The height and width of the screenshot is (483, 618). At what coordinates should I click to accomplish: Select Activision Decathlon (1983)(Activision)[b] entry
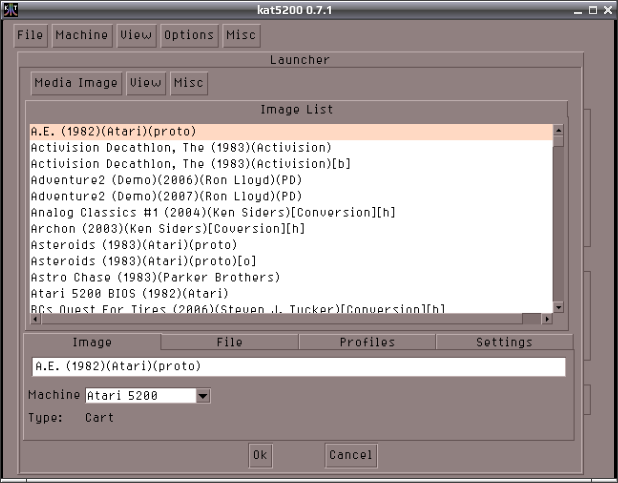coord(291,164)
